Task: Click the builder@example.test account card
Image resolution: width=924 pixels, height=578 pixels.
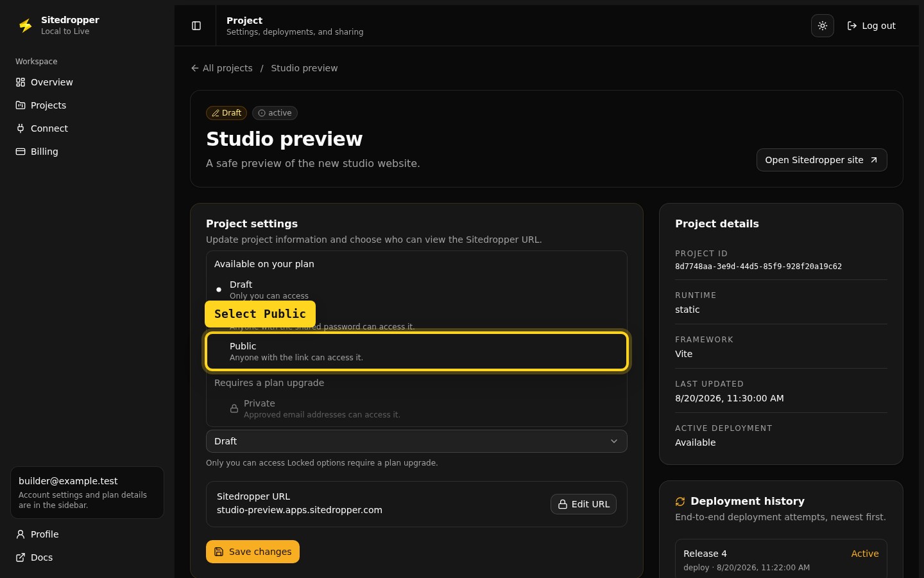Action: click(x=87, y=493)
